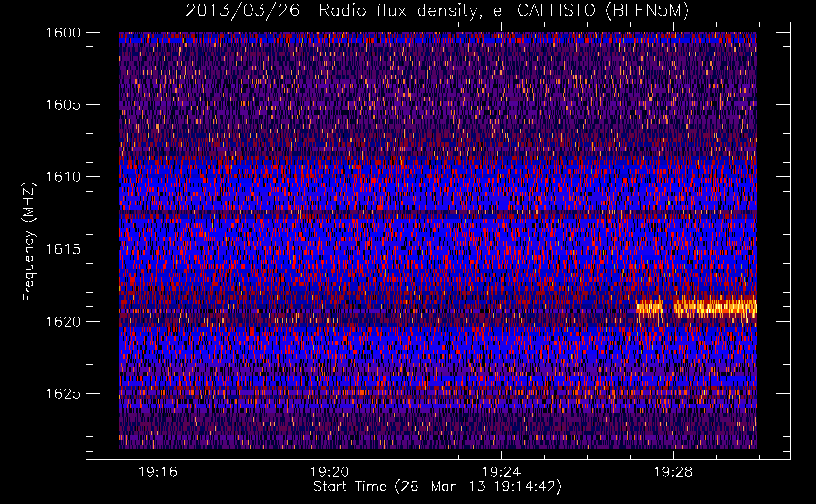Screen dimensions: 816x504
Task: Select the 1625 frequency axis label
Action: coord(63,394)
